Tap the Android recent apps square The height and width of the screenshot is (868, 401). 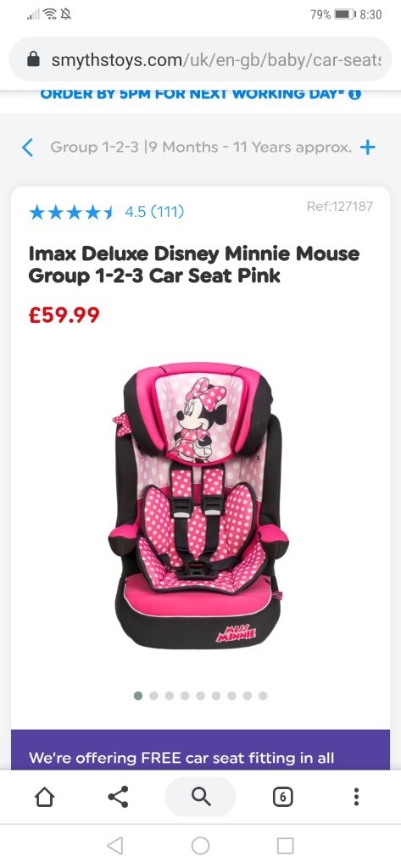point(285,845)
